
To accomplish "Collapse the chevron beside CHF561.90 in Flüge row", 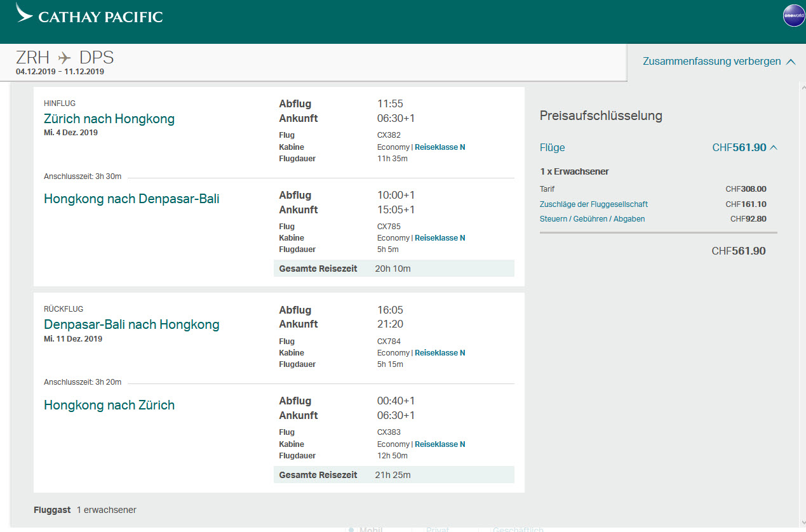I will click(x=774, y=148).
